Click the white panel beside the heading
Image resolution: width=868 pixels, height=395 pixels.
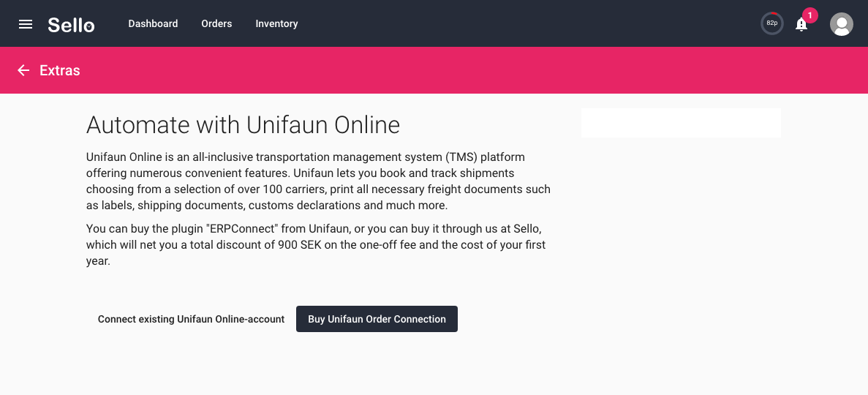tap(681, 123)
